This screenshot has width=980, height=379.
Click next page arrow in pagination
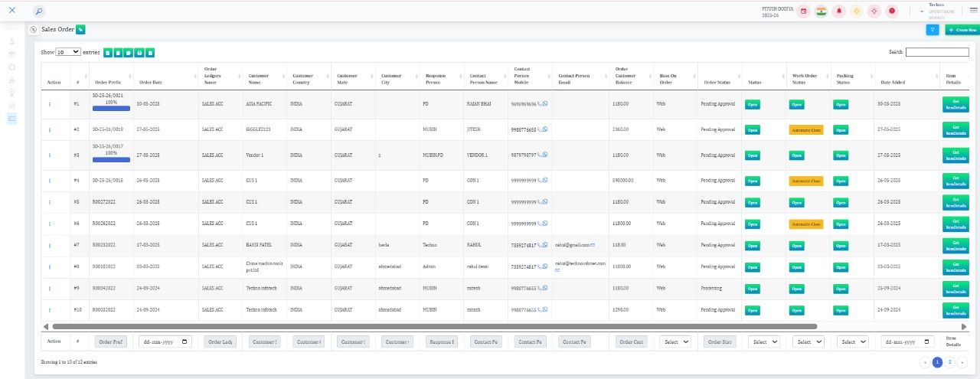pos(962,361)
